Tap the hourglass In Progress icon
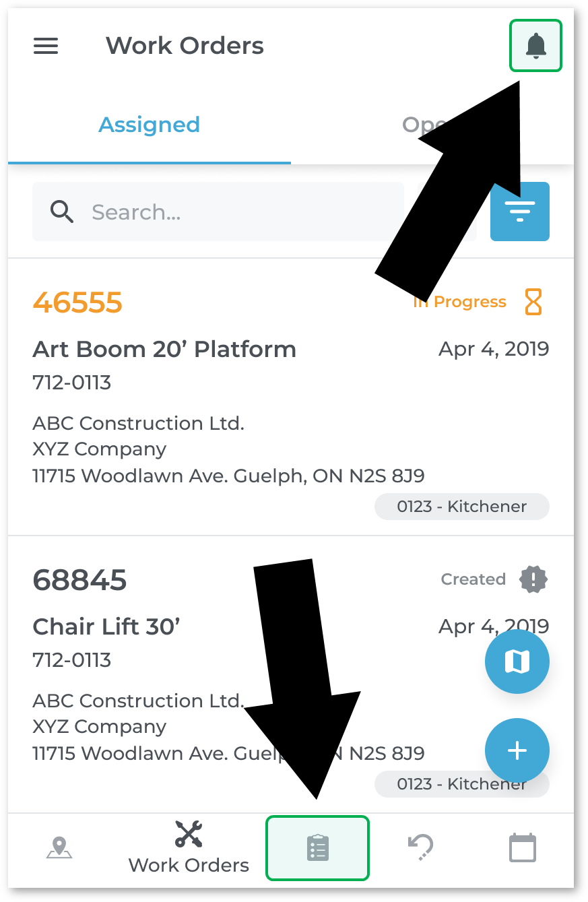The image size is (588, 902). click(533, 302)
